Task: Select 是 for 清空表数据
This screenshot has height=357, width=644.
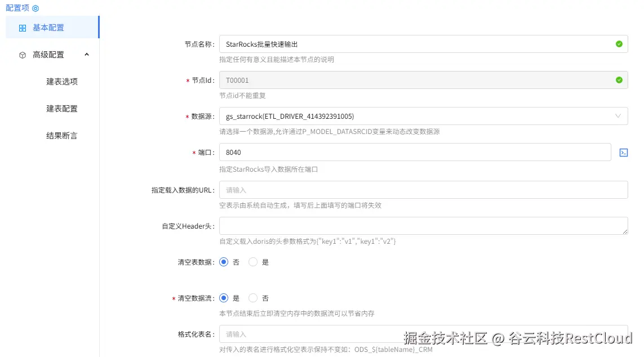Action: (253, 262)
